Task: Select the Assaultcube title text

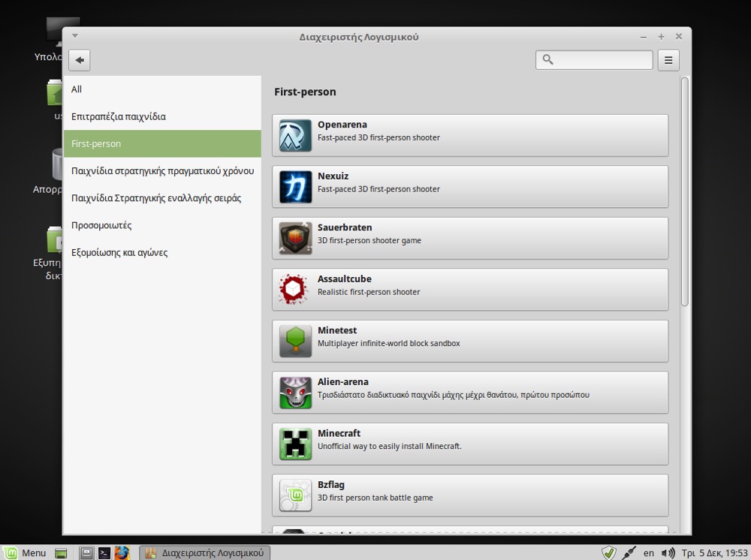Action: coord(345,278)
